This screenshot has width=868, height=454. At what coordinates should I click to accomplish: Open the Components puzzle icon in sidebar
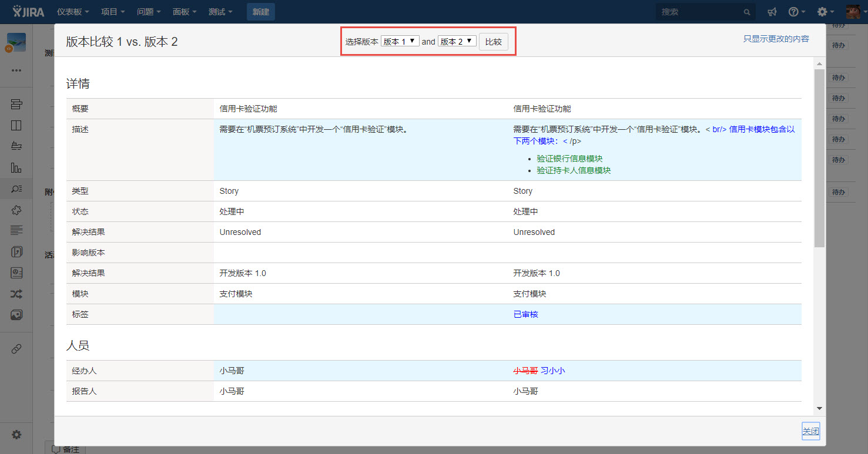[x=16, y=210]
